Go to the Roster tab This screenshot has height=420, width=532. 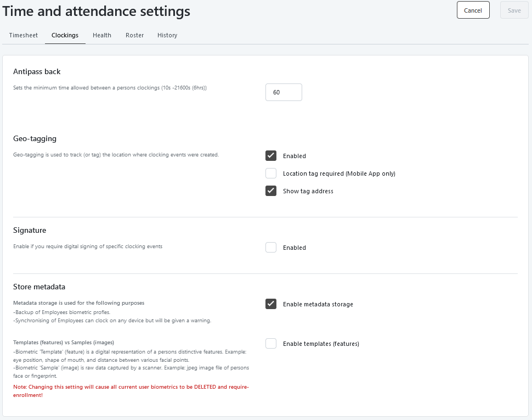coord(135,35)
